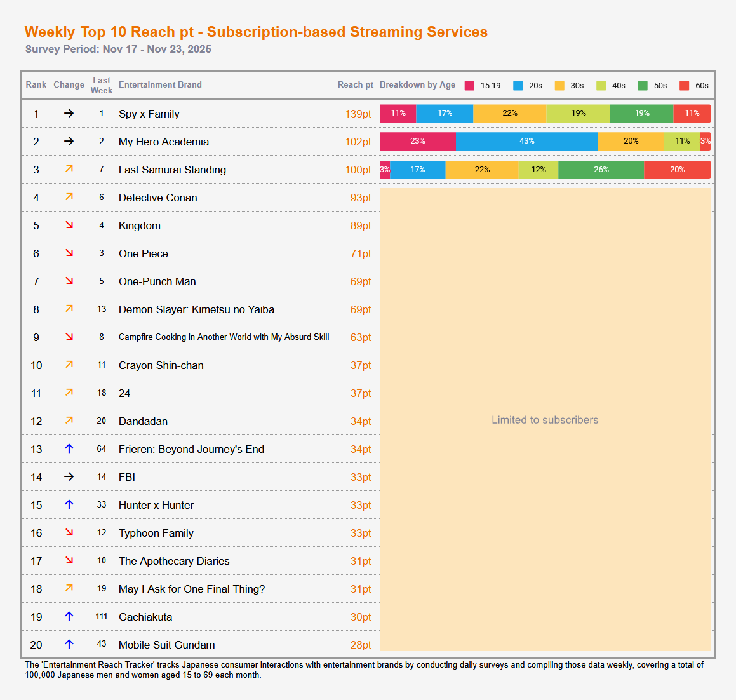Click the Gachiakuta title

click(x=145, y=617)
